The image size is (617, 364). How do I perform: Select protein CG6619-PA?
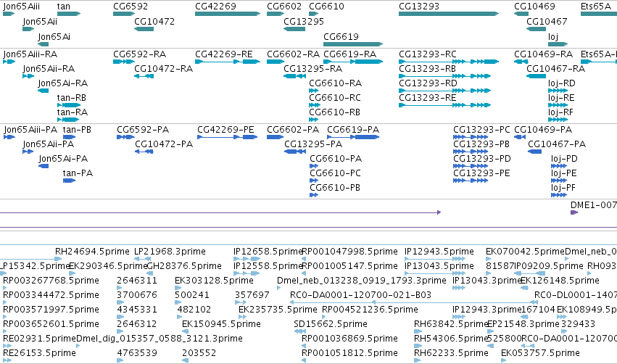(353, 130)
